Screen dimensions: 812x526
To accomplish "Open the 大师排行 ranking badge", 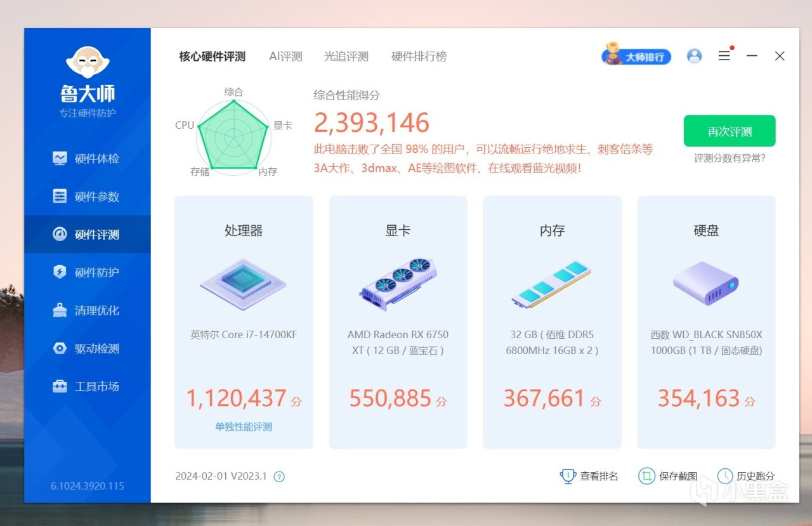I will click(636, 55).
